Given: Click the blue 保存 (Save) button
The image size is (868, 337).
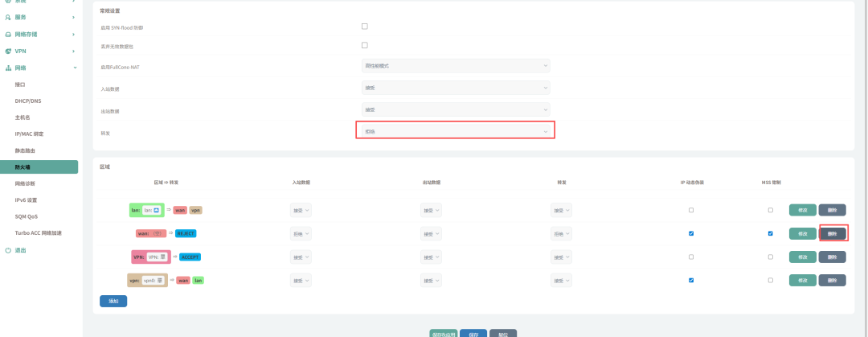Looking at the screenshot, I should coord(473,333).
